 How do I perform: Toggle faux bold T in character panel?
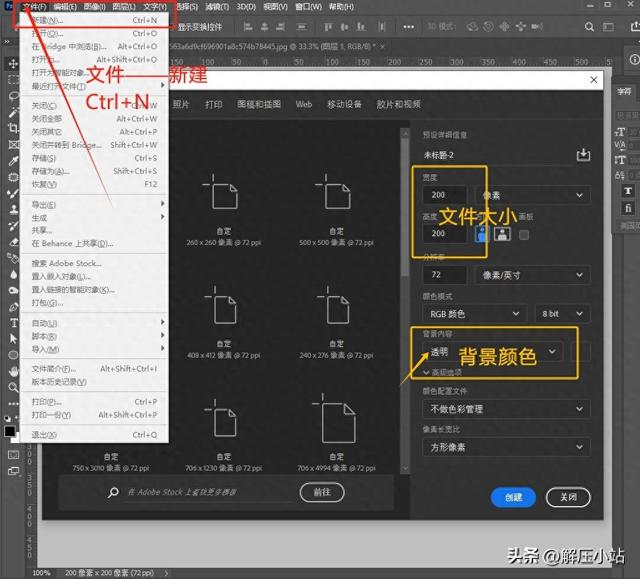tap(628, 191)
